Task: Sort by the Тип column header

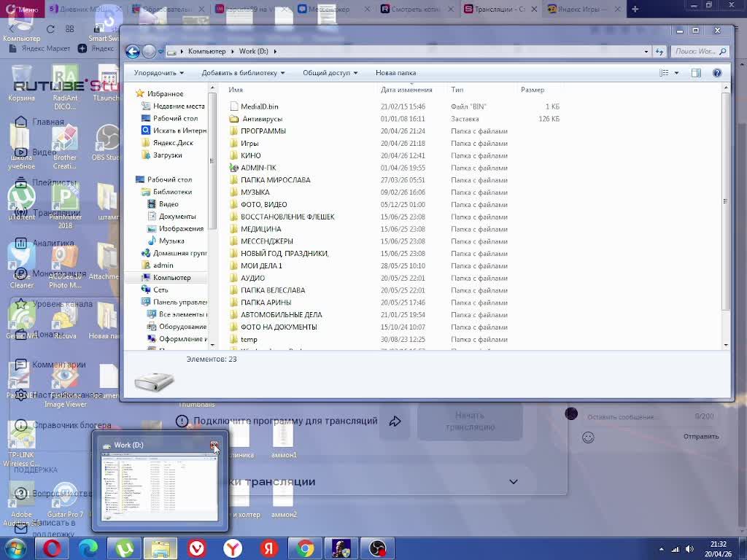Action: click(457, 90)
